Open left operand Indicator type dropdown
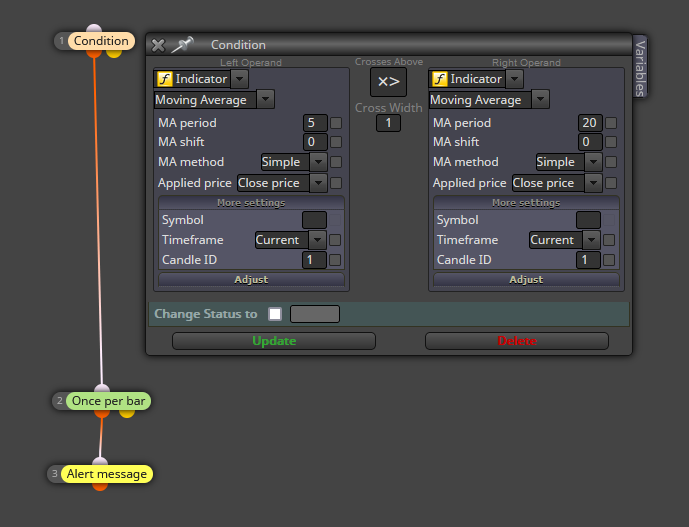 click(239, 79)
